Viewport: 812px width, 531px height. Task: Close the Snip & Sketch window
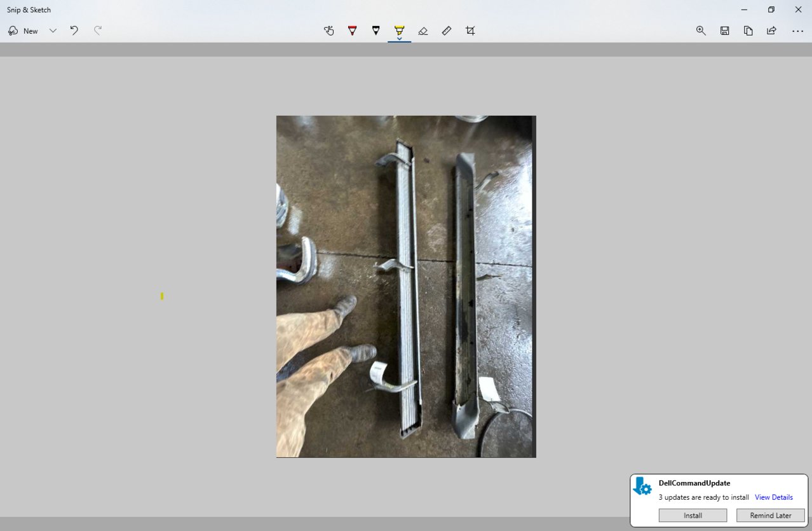tap(798, 10)
